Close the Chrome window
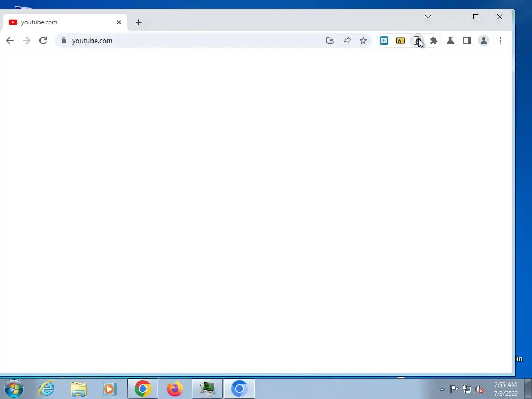The height and width of the screenshot is (399, 532). [x=500, y=17]
